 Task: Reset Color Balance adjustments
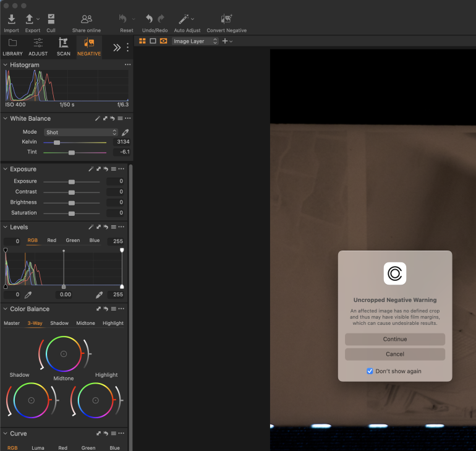point(106,309)
